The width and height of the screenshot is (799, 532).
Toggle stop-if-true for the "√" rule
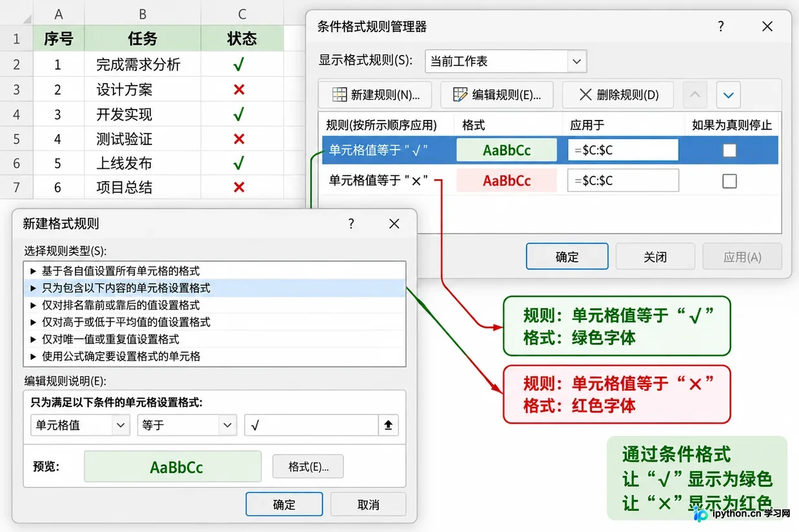(x=729, y=150)
